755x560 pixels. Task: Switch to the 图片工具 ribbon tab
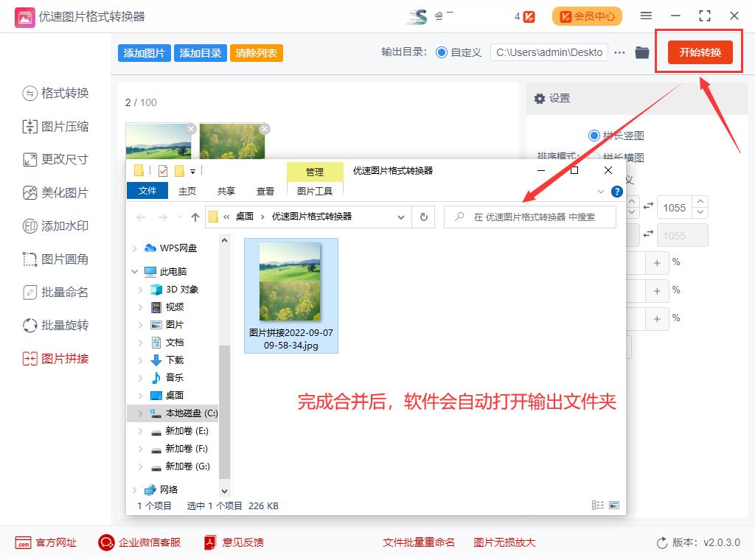[315, 190]
